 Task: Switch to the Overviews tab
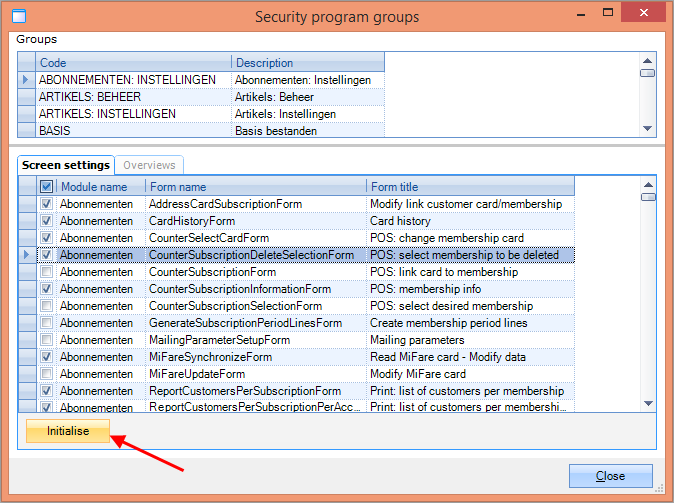pyautogui.click(x=149, y=165)
